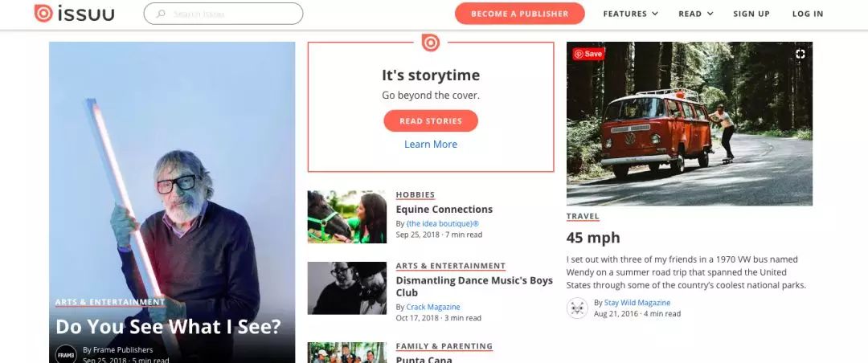
Task: Open the Dismantling Dance Music thumbnail
Action: [x=347, y=288]
